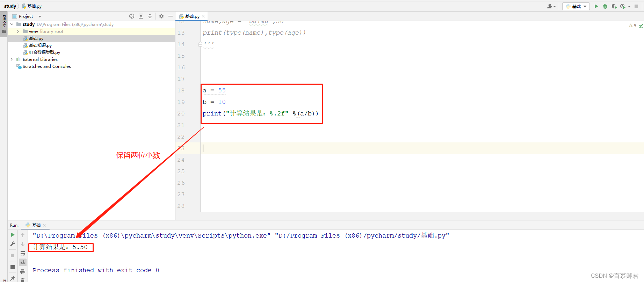
Task: Select the venv folder row
Action: 91,31
